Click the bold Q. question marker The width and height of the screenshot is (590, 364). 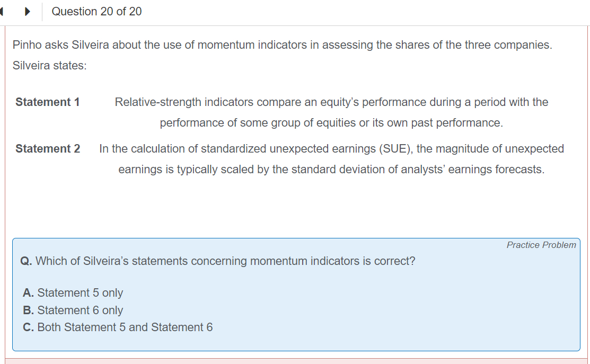(26, 261)
